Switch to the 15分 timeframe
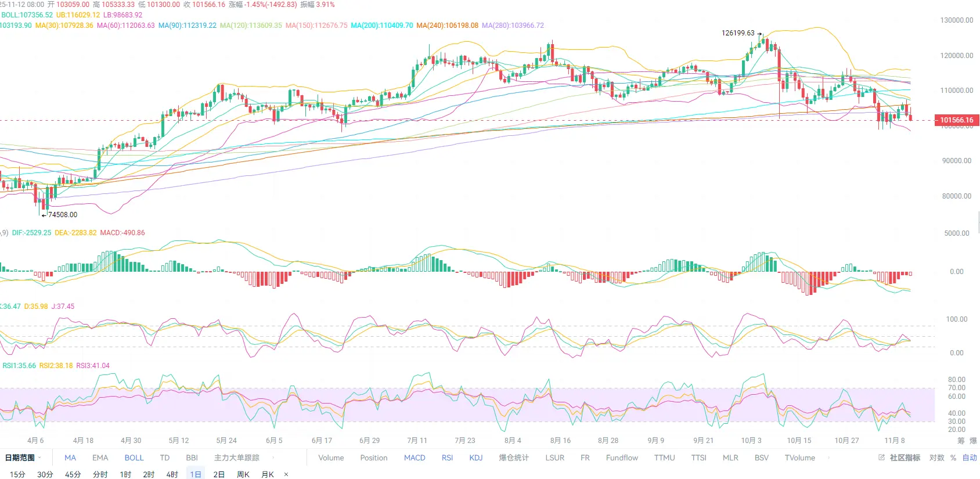The width and height of the screenshot is (980, 479). (x=17, y=474)
